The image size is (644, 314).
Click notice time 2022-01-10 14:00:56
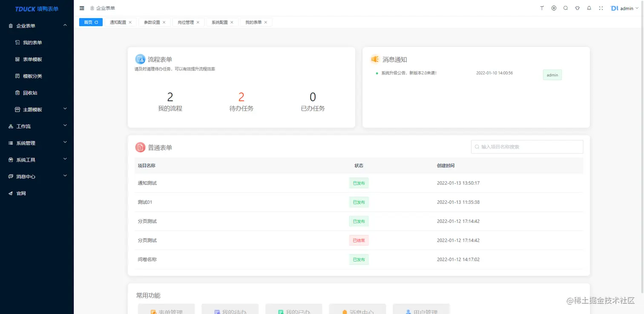click(x=494, y=73)
